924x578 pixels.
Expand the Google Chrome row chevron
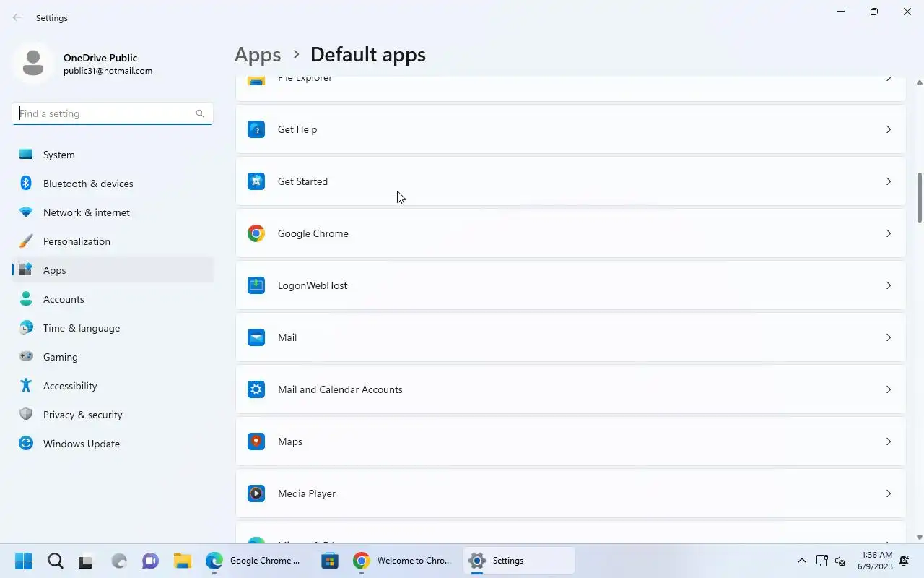coord(889,233)
